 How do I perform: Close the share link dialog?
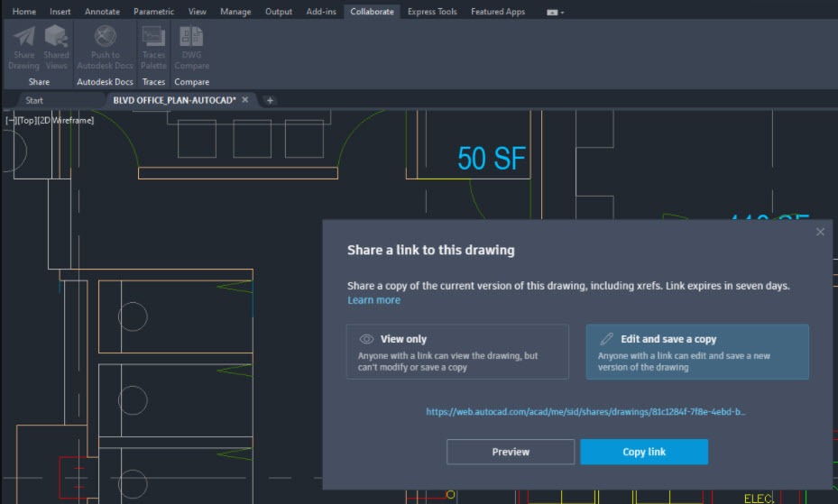click(820, 232)
